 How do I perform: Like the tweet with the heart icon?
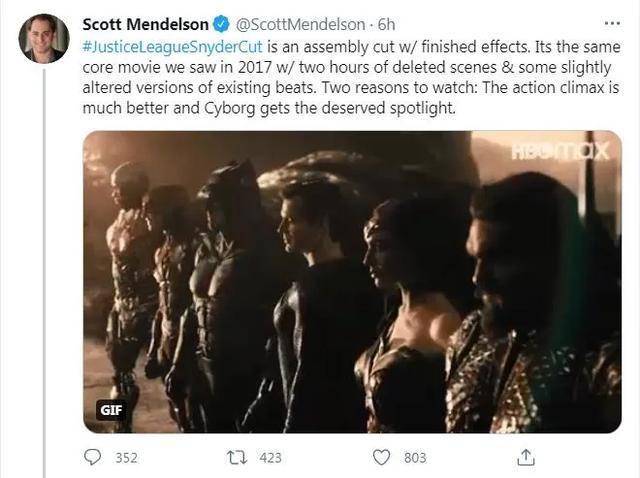(382, 457)
